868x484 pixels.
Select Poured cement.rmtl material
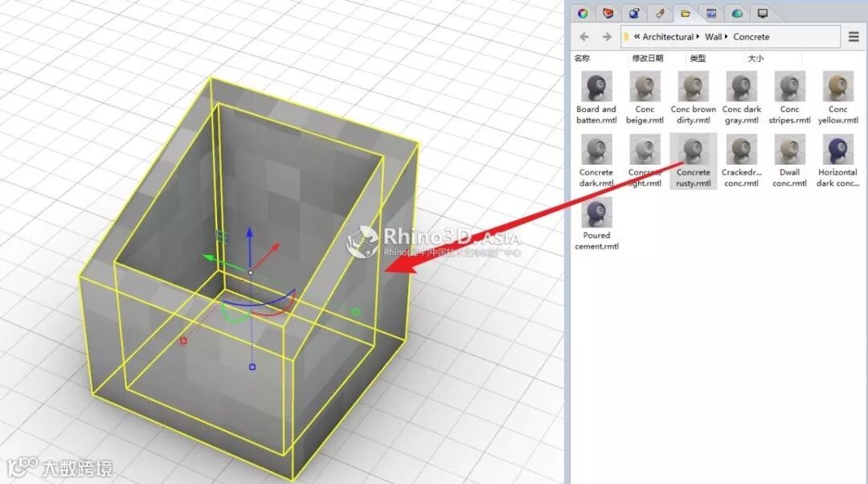point(596,224)
